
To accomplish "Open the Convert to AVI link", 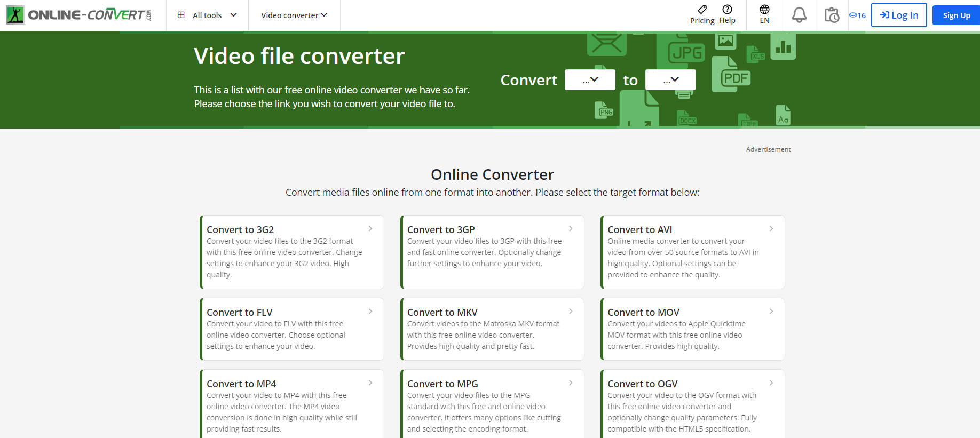I will point(640,229).
